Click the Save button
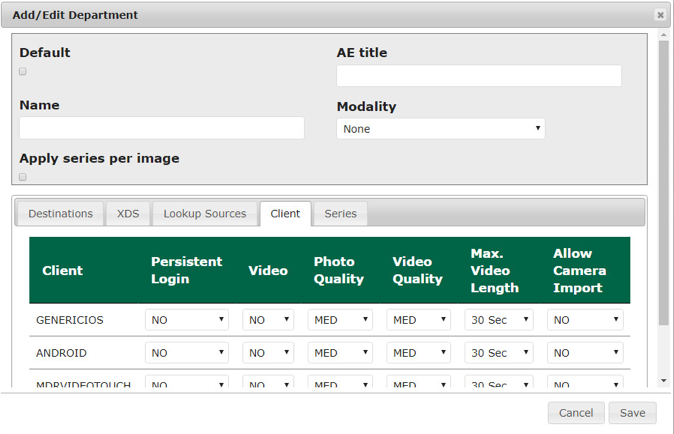 pyautogui.click(x=632, y=413)
